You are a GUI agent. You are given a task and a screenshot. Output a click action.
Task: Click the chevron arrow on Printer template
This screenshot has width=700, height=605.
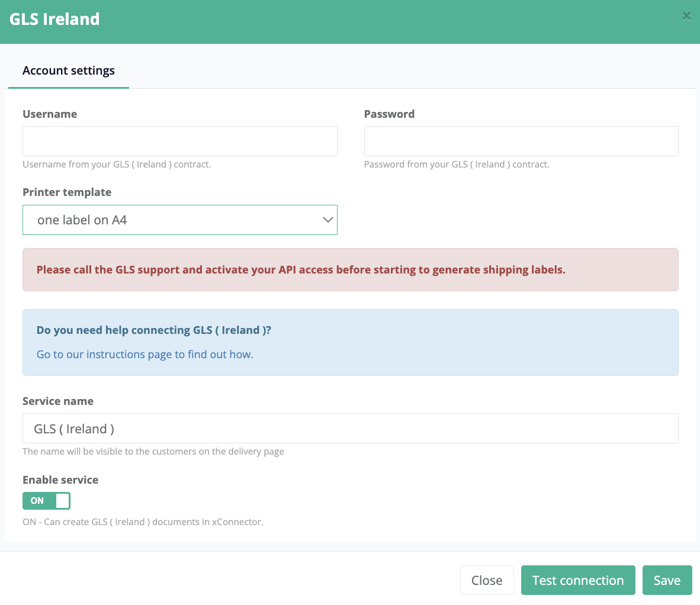click(x=327, y=220)
